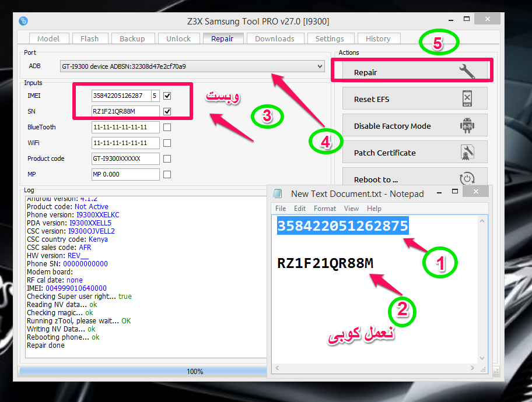Click the Notepad document icon in title bar
The height and width of the screenshot is (402, 532).
[x=278, y=193]
